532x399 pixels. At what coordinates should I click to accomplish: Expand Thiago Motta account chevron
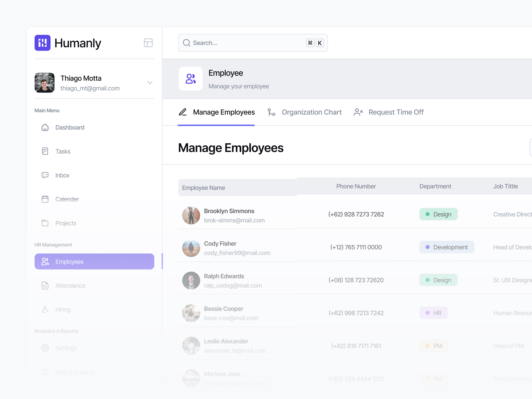click(x=150, y=83)
